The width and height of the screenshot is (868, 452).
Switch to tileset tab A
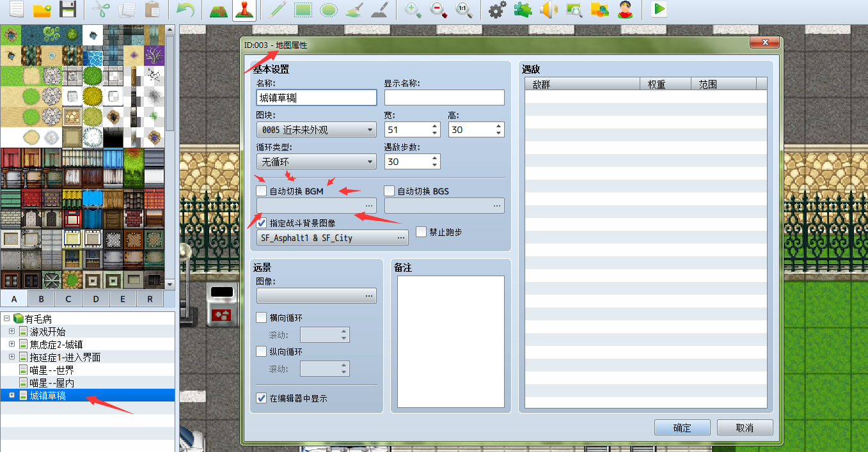pos(14,299)
